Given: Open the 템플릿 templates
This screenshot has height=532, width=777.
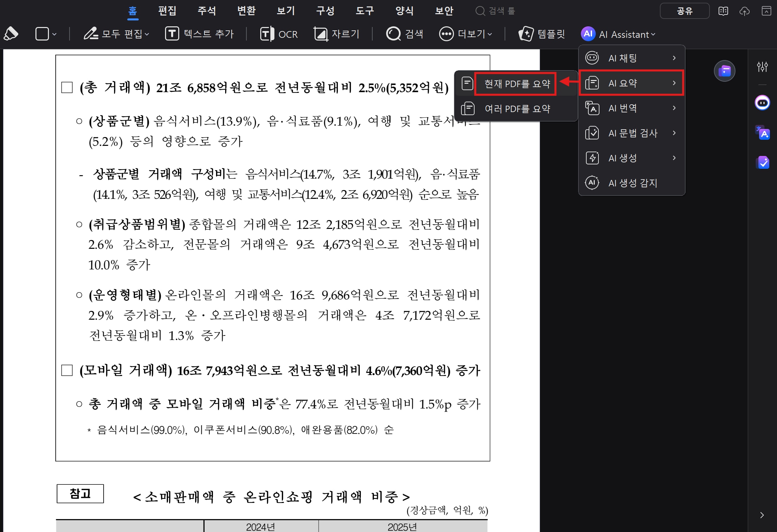Looking at the screenshot, I should [x=541, y=34].
